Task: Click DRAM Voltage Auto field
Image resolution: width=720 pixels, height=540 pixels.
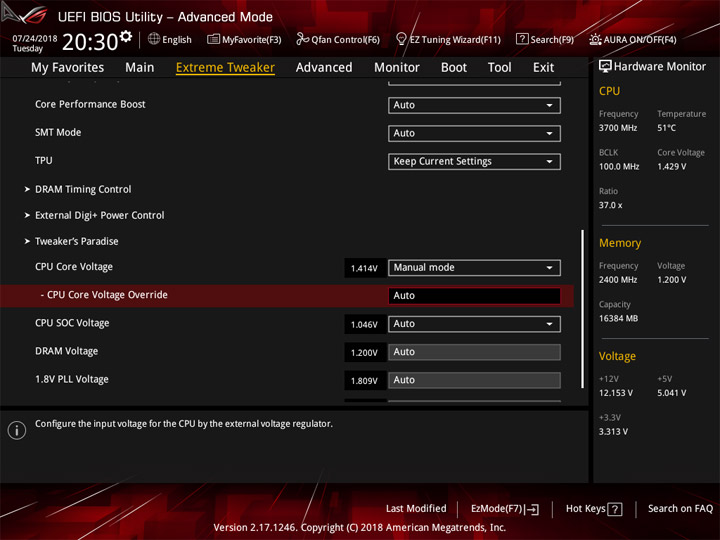Action: tap(474, 352)
